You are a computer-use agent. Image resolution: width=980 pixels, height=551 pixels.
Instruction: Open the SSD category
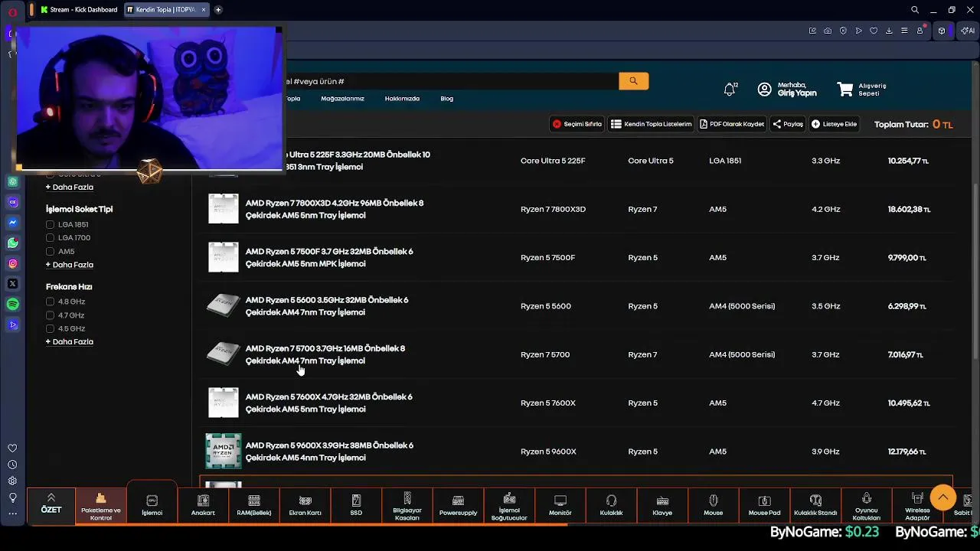click(x=356, y=506)
